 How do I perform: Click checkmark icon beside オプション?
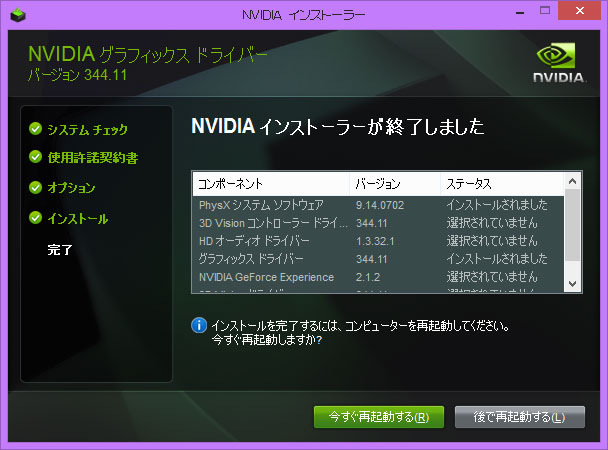click(35, 188)
